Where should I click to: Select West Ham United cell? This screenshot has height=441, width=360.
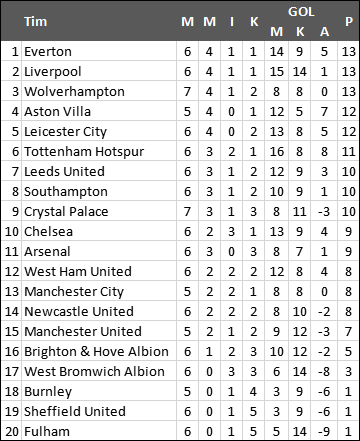[99, 271]
